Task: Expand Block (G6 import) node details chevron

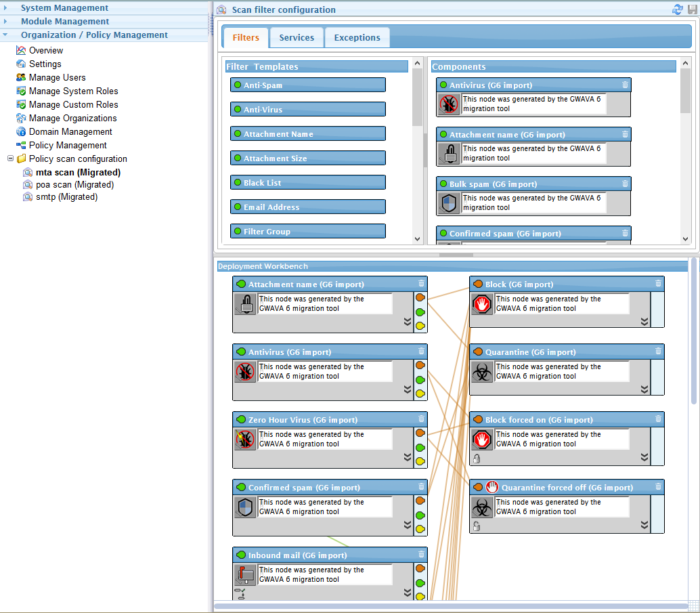Action: (644, 322)
